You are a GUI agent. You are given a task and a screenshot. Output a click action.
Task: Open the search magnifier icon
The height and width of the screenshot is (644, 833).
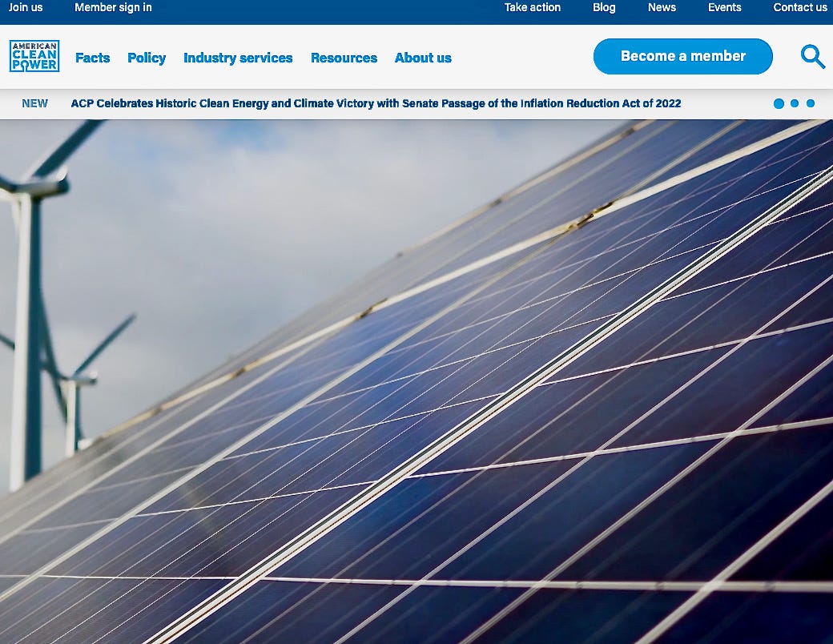click(813, 56)
